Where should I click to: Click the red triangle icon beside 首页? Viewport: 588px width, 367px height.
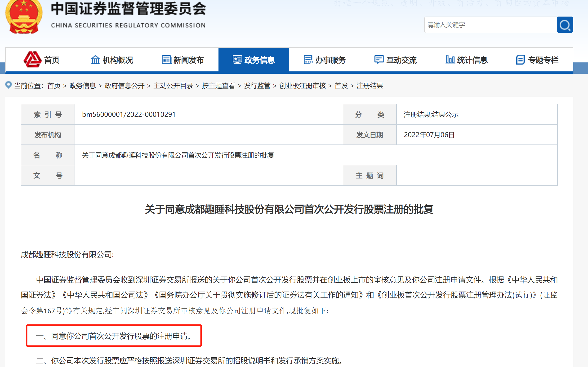point(32,59)
